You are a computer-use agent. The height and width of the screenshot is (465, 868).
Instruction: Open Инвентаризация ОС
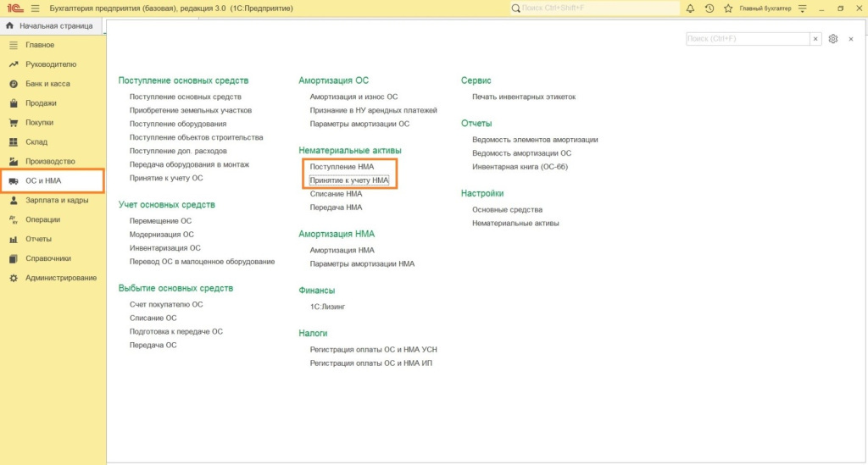tap(165, 247)
